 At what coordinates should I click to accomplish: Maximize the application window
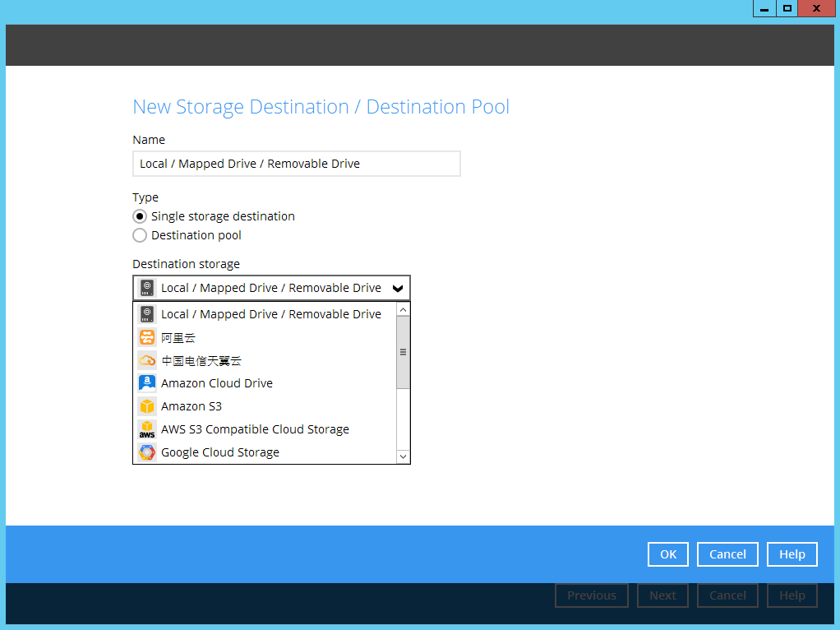tap(787, 8)
